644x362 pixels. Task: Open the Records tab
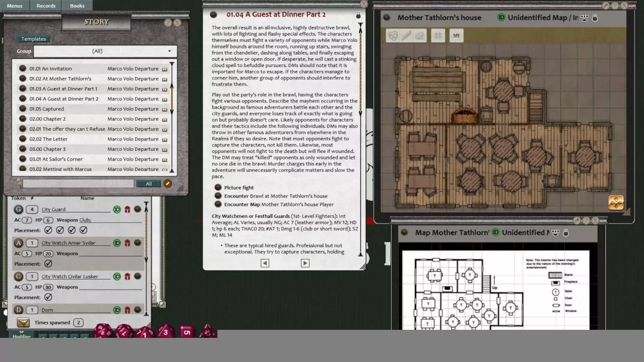(x=46, y=6)
